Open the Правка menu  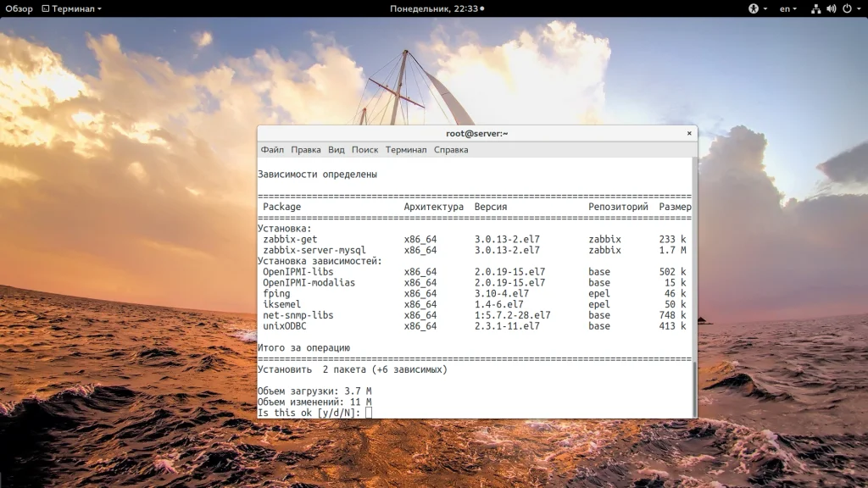tap(305, 150)
